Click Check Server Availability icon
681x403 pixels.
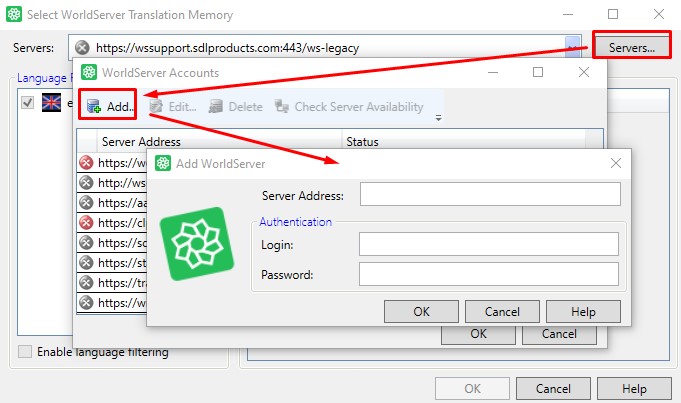(281, 107)
